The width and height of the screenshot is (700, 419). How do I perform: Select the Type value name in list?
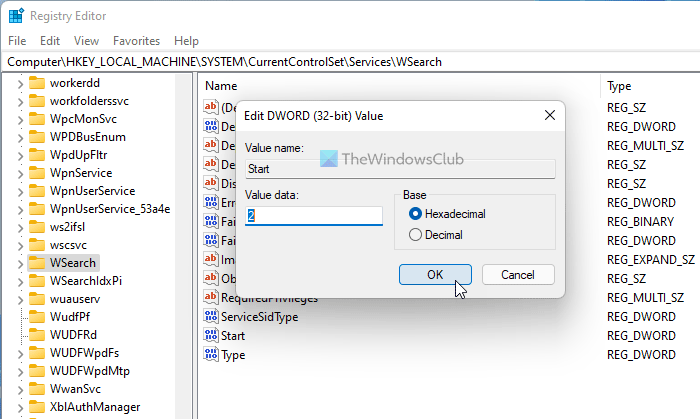pyautogui.click(x=233, y=355)
